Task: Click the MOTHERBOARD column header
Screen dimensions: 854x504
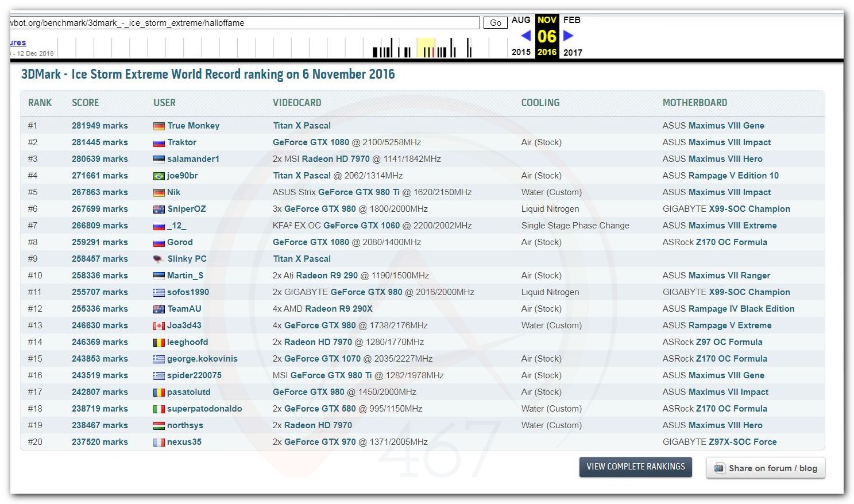Action: coord(695,103)
